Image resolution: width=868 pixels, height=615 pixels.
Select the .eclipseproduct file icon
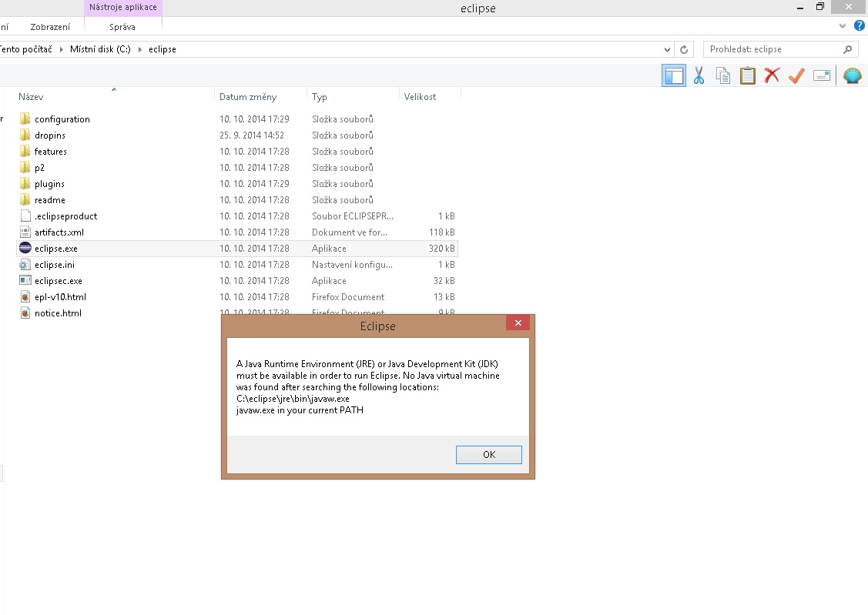pos(25,216)
